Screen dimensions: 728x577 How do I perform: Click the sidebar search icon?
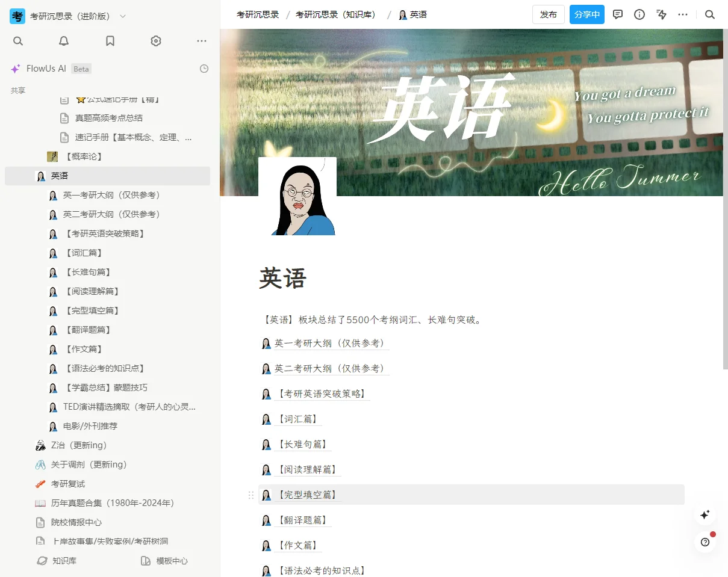[x=18, y=41]
